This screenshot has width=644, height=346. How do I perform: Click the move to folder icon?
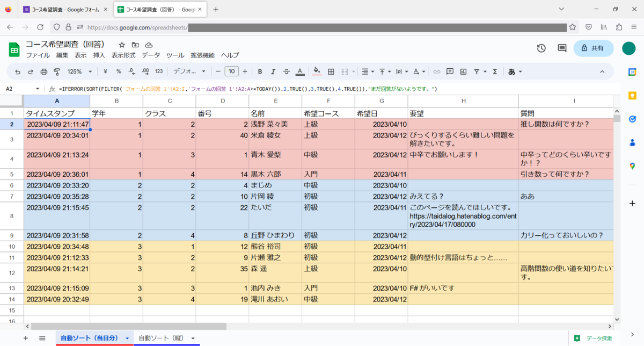click(135, 45)
